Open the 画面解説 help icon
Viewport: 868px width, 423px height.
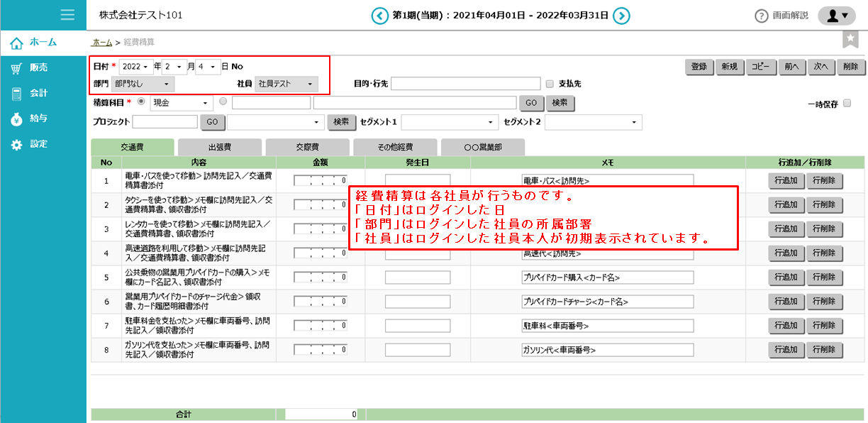[762, 16]
